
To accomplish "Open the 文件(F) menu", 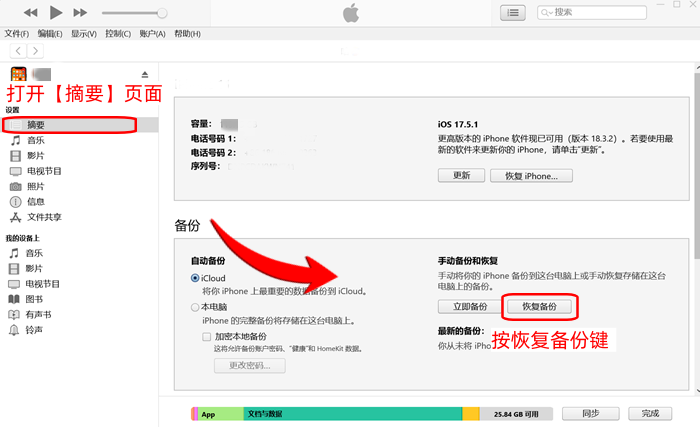I will pos(17,33).
